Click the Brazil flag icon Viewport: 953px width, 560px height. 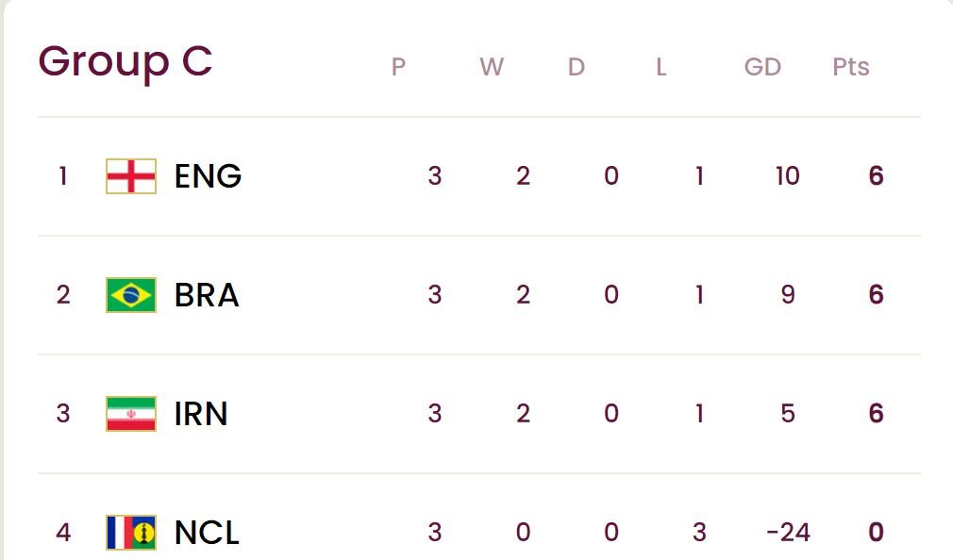130,295
